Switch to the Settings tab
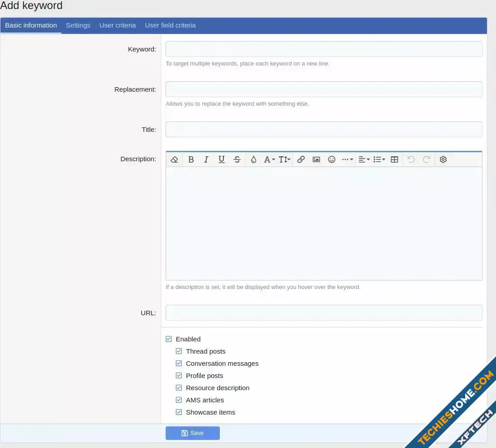Viewport: 496px width, 448px height. (78, 25)
